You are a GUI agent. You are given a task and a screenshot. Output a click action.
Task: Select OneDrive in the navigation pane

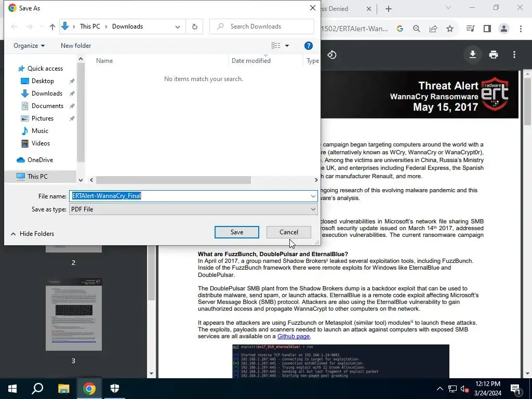[x=40, y=160]
